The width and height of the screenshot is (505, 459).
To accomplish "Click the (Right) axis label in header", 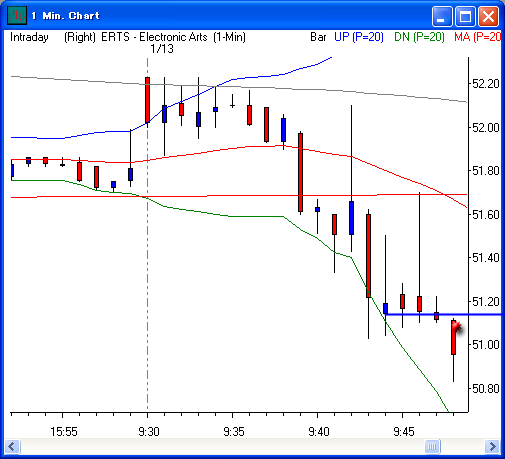I will click(80, 37).
